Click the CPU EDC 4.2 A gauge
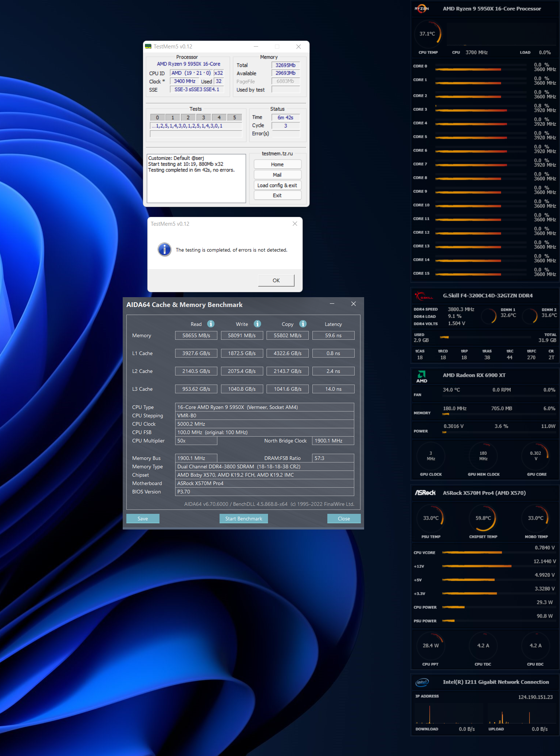 coord(536,646)
